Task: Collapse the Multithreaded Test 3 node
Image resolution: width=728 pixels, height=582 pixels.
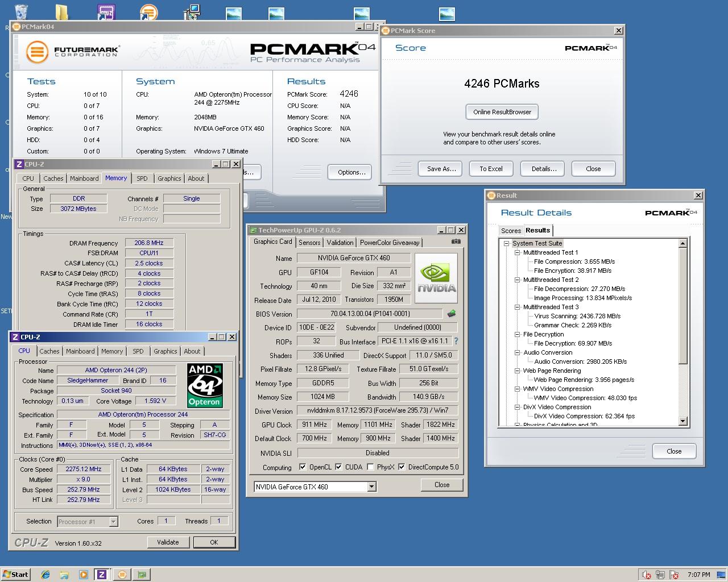Action: tap(517, 307)
